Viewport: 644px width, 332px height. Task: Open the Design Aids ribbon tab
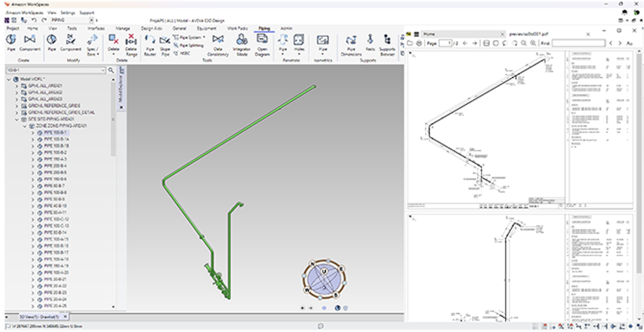click(x=151, y=28)
